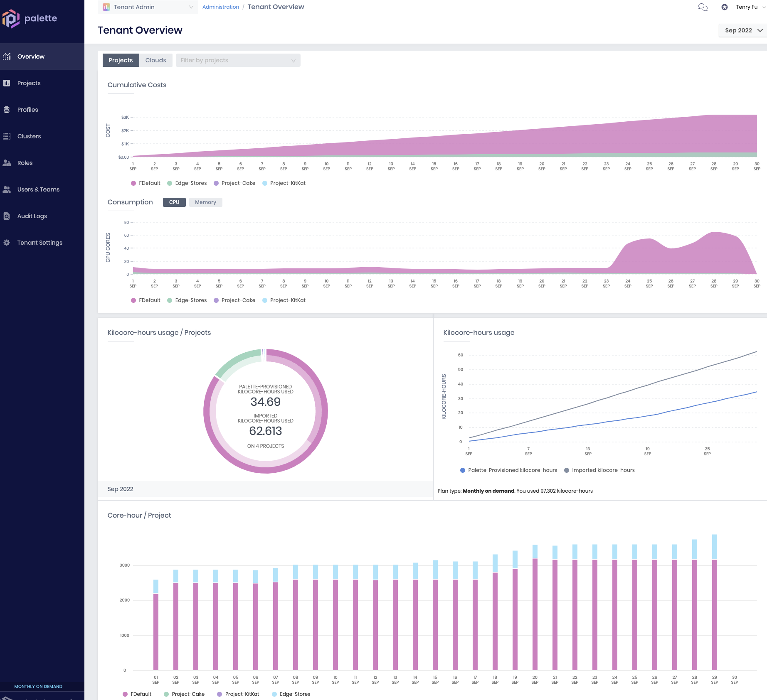Toggle Edge-Stores in Core-hour legend
This screenshot has width=767, height=700.
pos(291,694)
